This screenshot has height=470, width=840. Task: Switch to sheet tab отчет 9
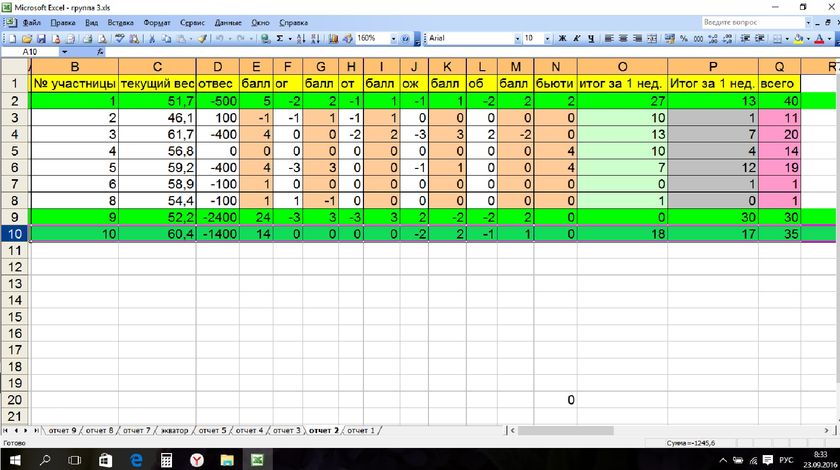tap(62, 430)
